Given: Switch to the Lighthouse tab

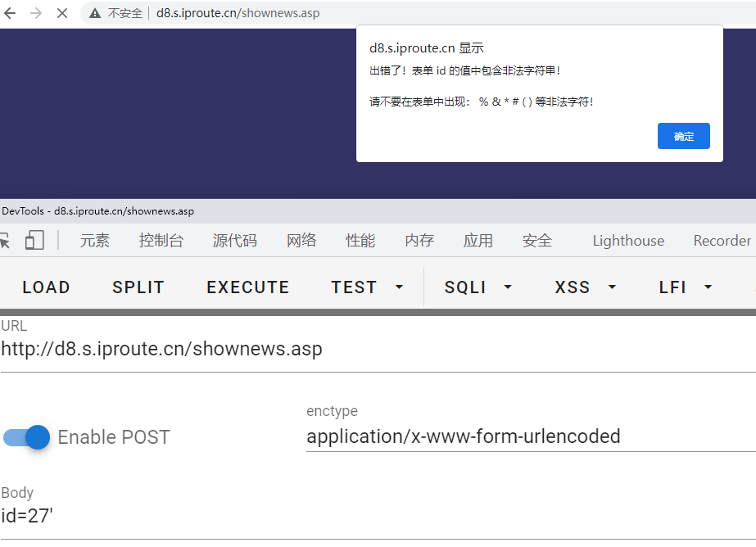Looking at the screenshot, I should (628, 241).
